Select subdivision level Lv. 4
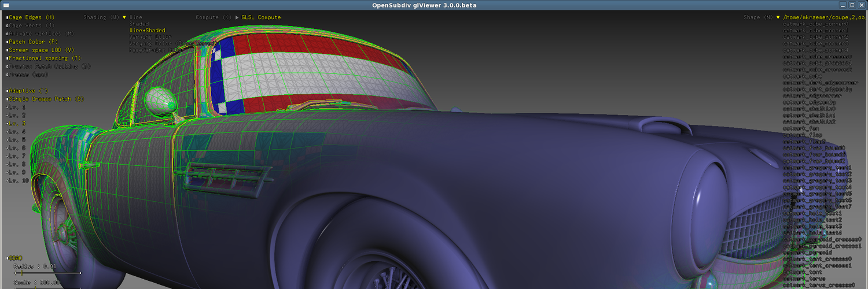 (x=17, y=131)
